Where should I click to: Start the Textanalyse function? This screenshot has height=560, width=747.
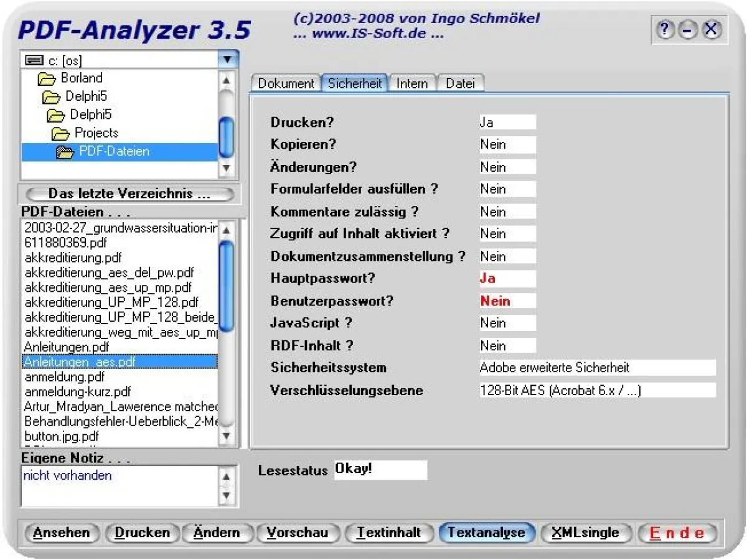[487, 533]
